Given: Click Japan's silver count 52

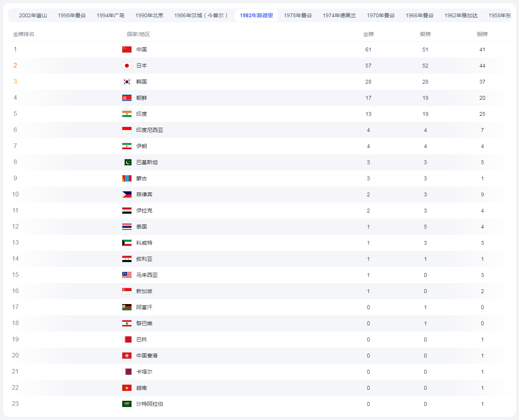Looking at the screenshot, I should point(425,66).
